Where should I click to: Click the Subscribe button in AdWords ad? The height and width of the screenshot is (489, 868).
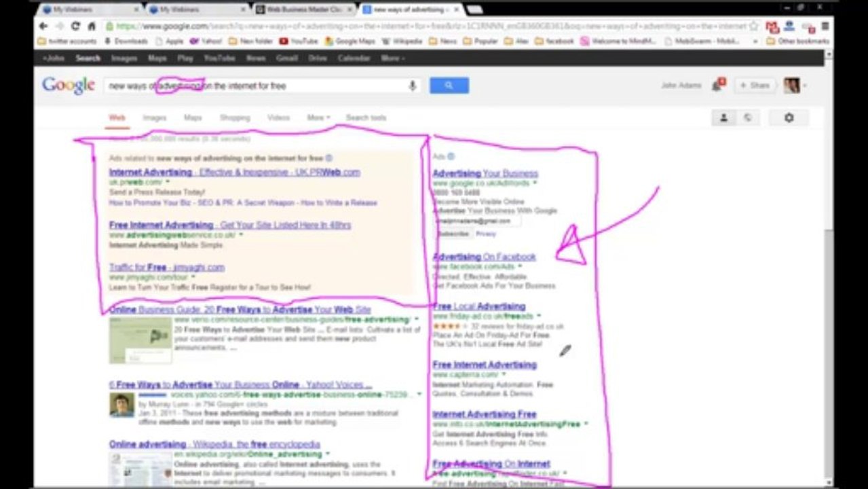[x=453, y=234]
